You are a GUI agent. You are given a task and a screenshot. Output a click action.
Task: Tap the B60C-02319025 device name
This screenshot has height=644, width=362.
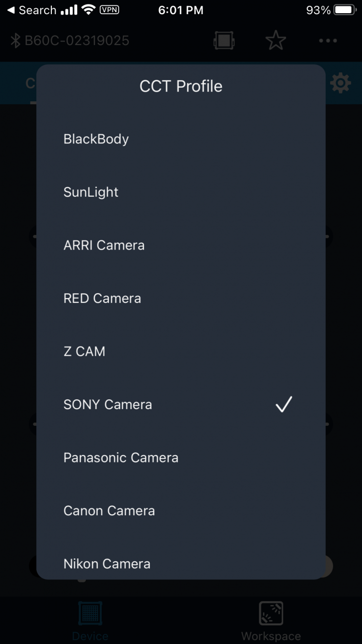(x=77, y=41)
